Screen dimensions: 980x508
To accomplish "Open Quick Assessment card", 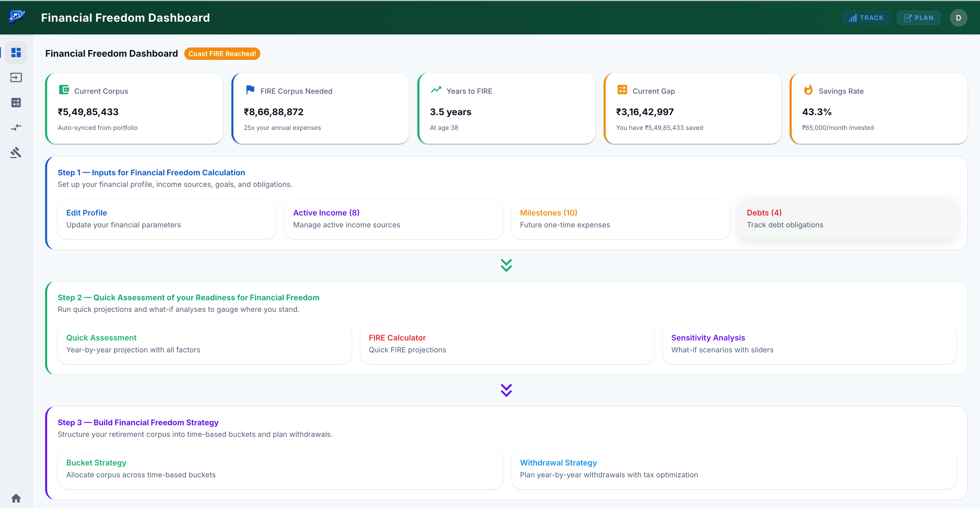I will (x=204, y=344).
